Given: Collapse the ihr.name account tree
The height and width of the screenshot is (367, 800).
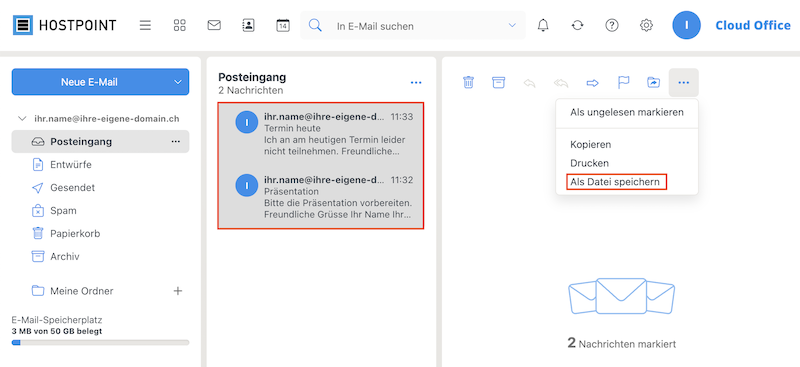Looking at the screenshot, I should pos(22,118).
